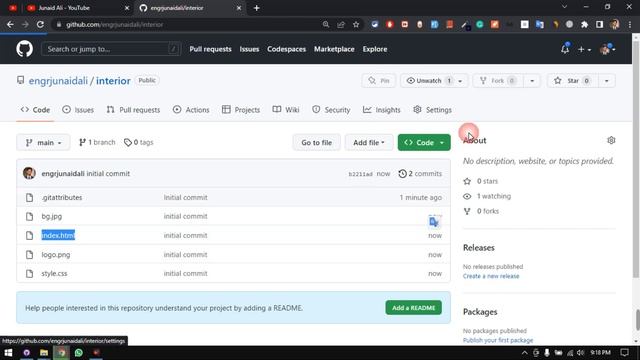This screenshot has height=360, width=640.
Task: Open the GitHub home logo
Action: tap(24, 49)
